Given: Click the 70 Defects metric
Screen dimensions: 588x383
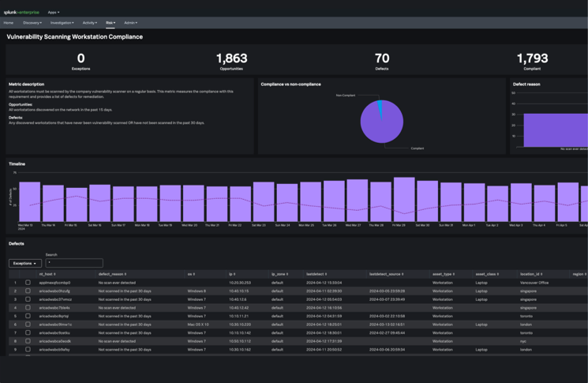Looking at the screenshot, I should click(x=382, y=60).
